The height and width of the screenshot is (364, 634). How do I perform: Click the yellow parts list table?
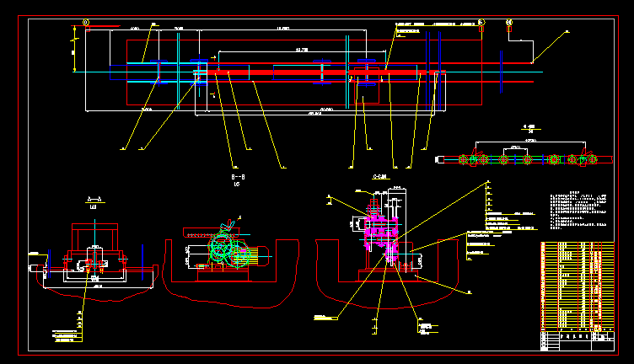[x=577, y=286]
